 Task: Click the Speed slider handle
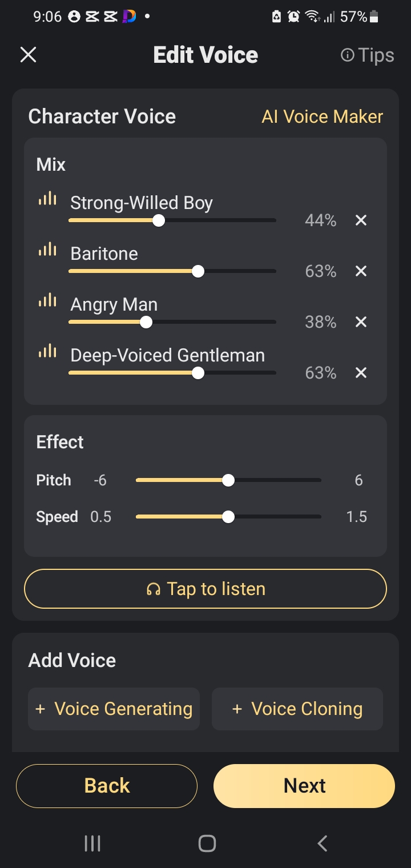pos(228,517)
